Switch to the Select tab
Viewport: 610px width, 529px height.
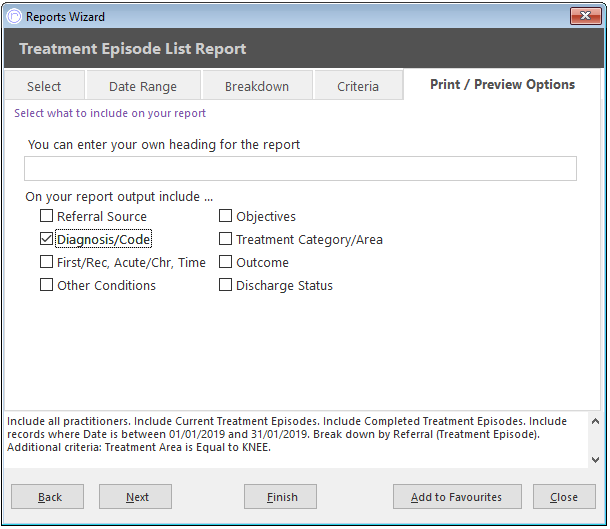tap(44, 86)
